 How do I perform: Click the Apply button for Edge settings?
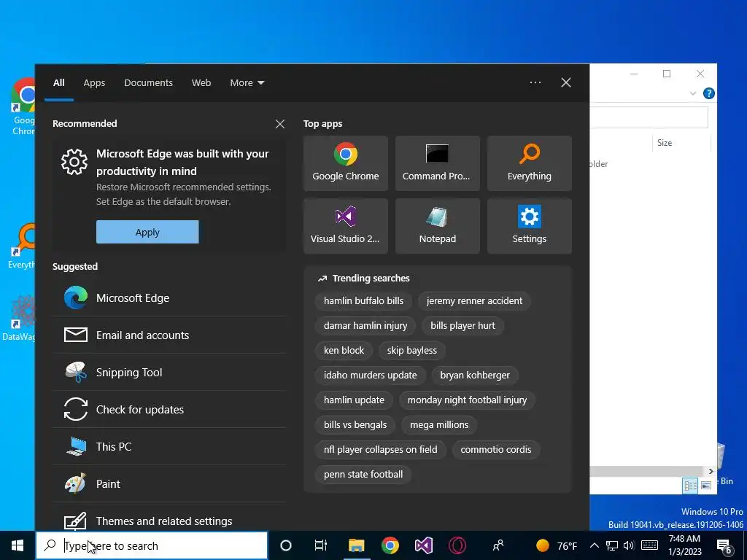click(x=147, y=232)
